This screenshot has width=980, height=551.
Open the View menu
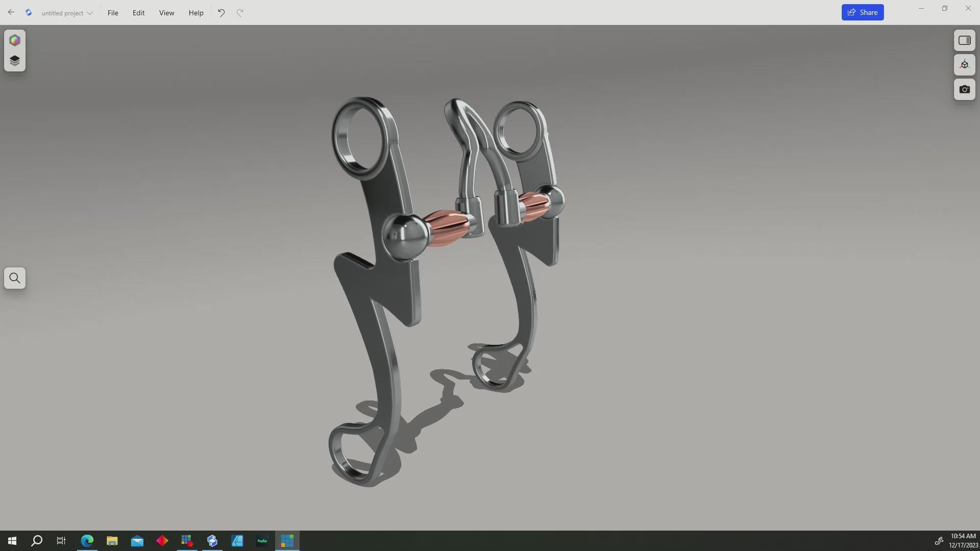pos(166,13)
